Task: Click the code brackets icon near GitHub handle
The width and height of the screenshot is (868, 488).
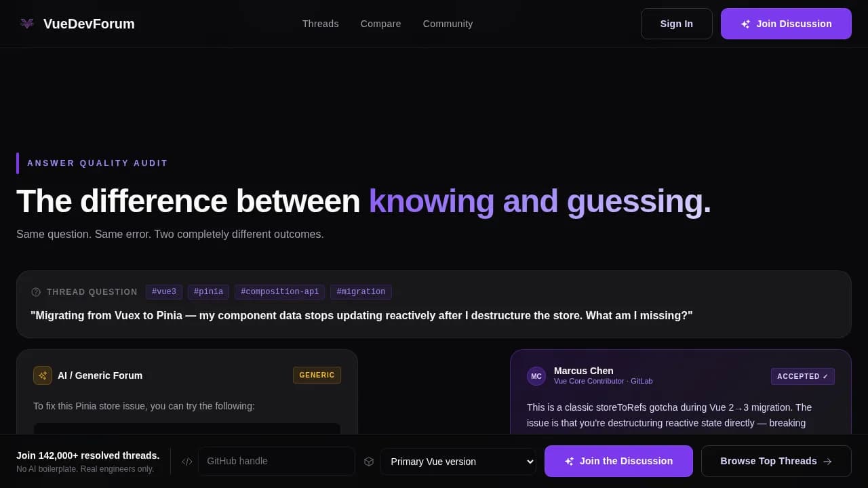Action: tap(187, 462)
